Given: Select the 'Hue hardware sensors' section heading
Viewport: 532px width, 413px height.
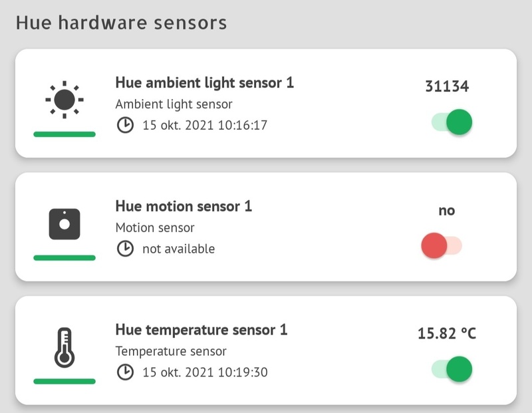Looking at the screenshot, I should click(121, 23).
